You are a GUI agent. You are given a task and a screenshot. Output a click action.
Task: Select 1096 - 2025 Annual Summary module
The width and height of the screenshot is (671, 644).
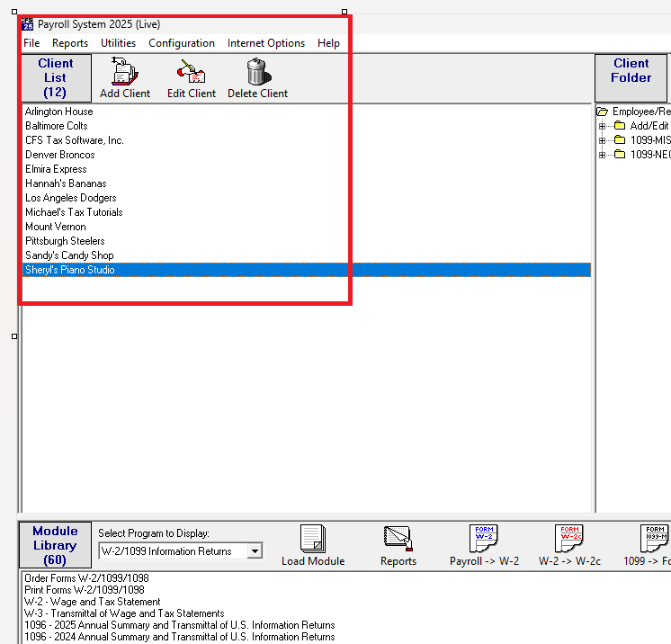click(x=180, y=625)
